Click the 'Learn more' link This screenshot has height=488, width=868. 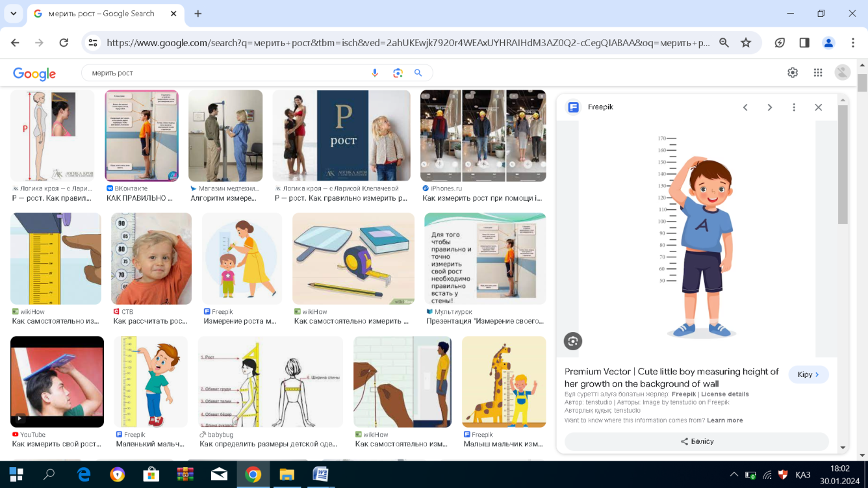coord(725,420)
